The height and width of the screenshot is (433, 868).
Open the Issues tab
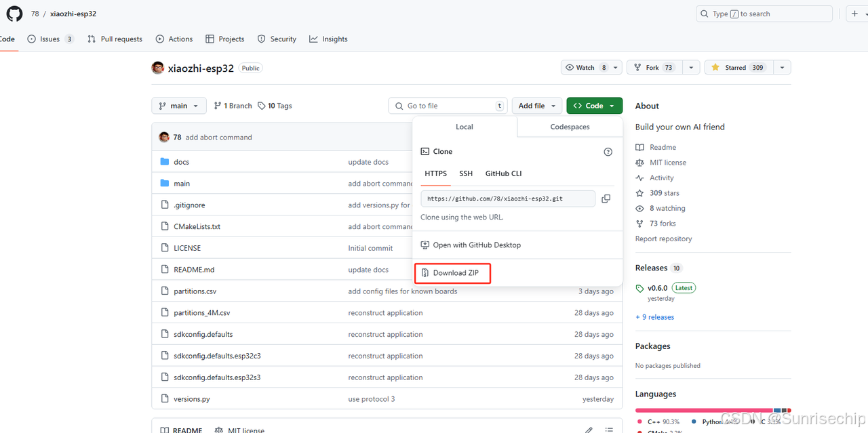coord(50,39)
